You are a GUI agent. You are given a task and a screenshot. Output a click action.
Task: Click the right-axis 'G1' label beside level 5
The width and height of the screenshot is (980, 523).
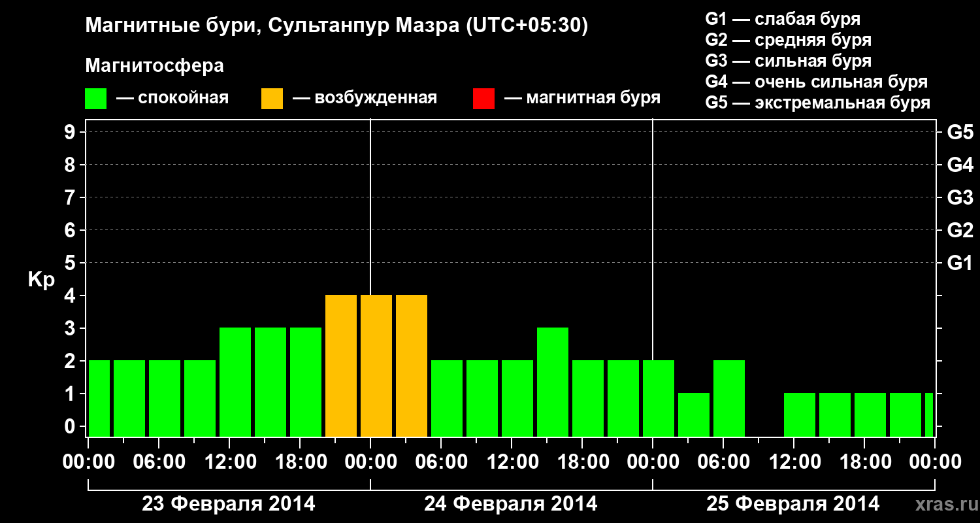[x=960, y=263]
